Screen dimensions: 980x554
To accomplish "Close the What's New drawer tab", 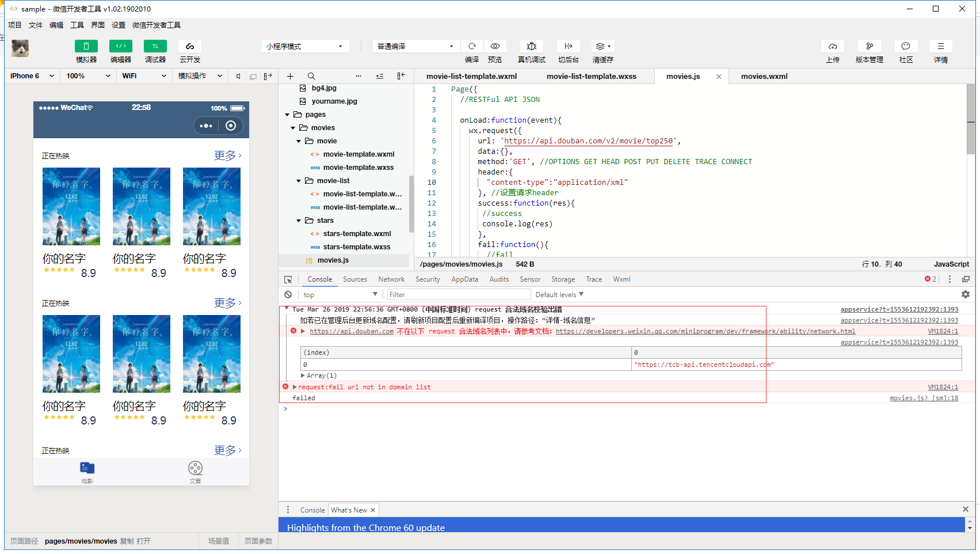I will (x=373, y=510).
